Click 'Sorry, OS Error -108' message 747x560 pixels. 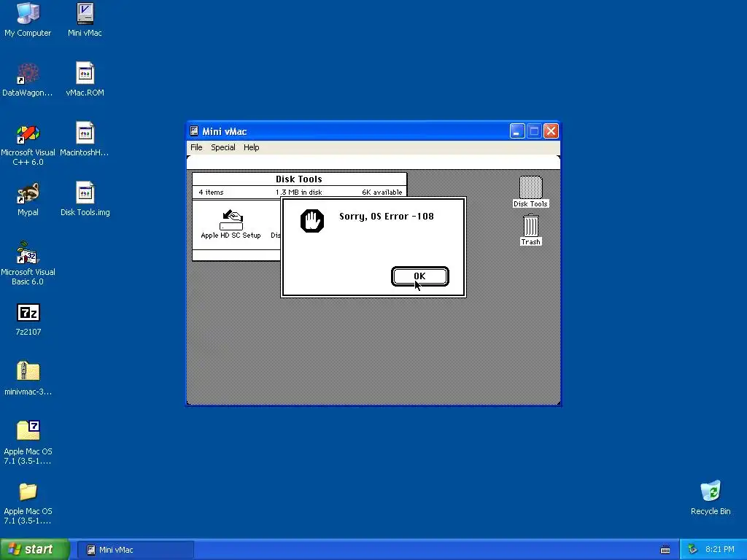(387, 216)
